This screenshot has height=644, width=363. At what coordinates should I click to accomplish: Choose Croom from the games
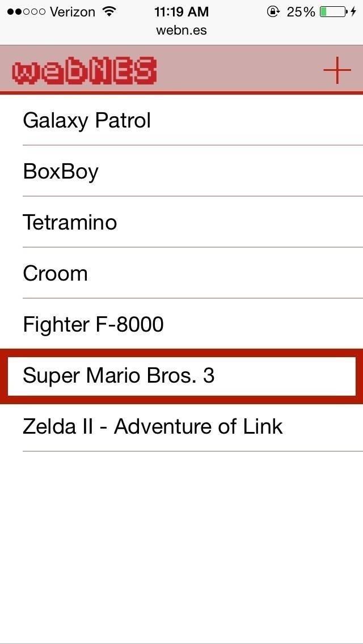point(56,273)
